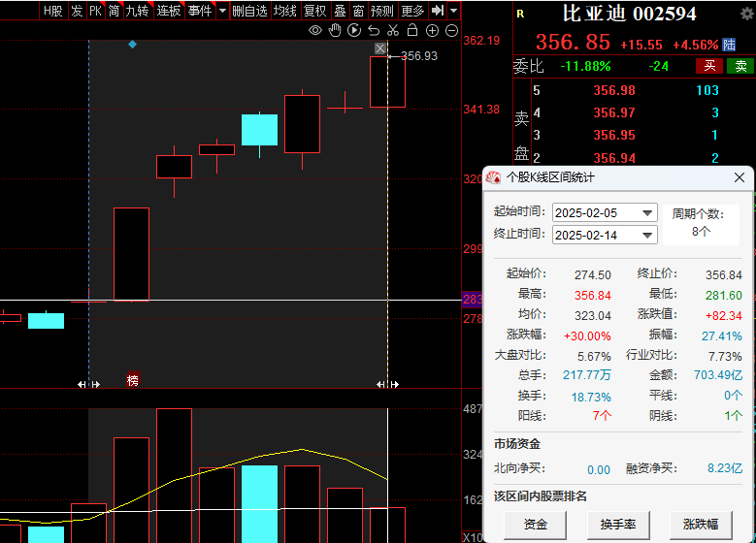Click the 金额 value 703.49亿
The height and width of the screenshot is (543, 756).
[x=718, y=375]
